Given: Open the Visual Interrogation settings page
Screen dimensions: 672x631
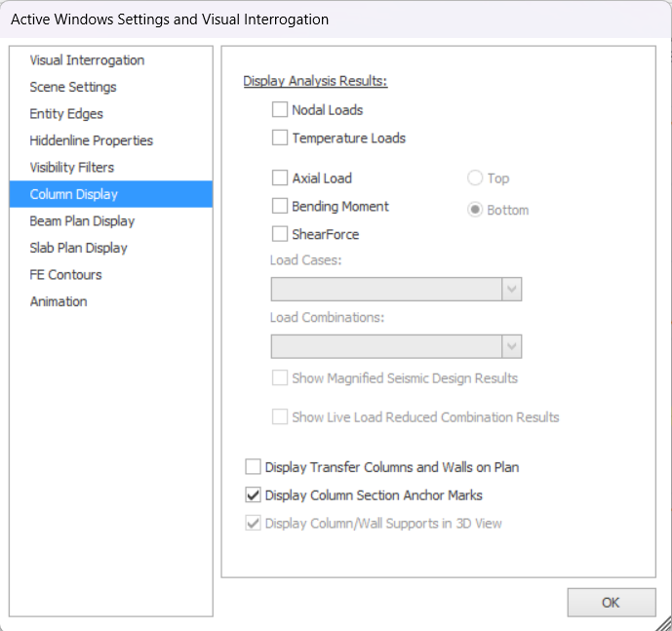Looking at the screenshot, I should [x=87, y=60].
